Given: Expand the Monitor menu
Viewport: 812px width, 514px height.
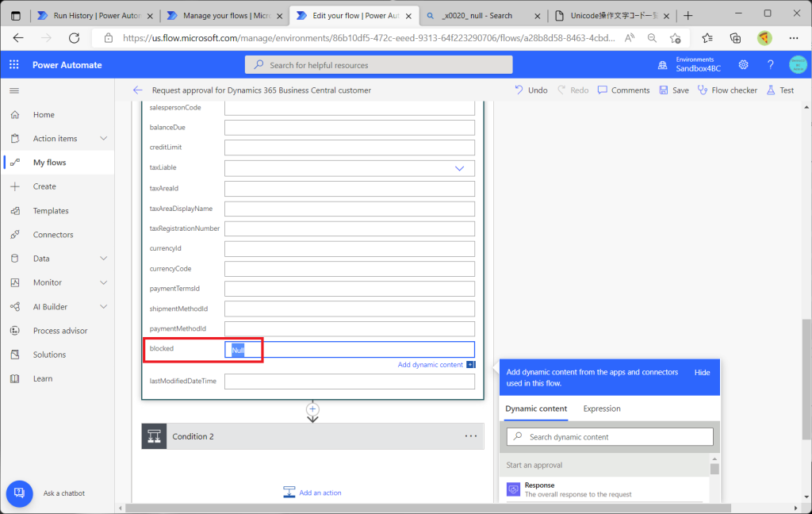Looking at the screenshot, I should [x=104, y=282].
